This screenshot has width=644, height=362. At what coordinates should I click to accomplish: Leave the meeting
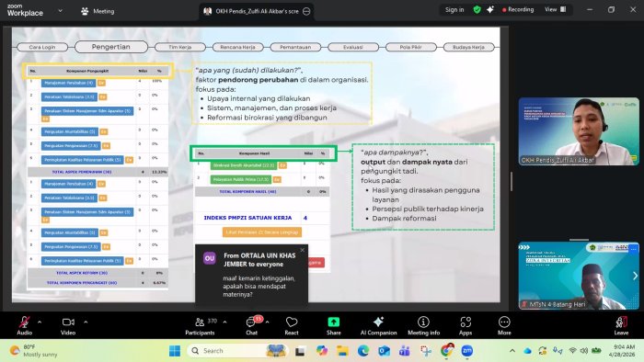coord(621,326)
